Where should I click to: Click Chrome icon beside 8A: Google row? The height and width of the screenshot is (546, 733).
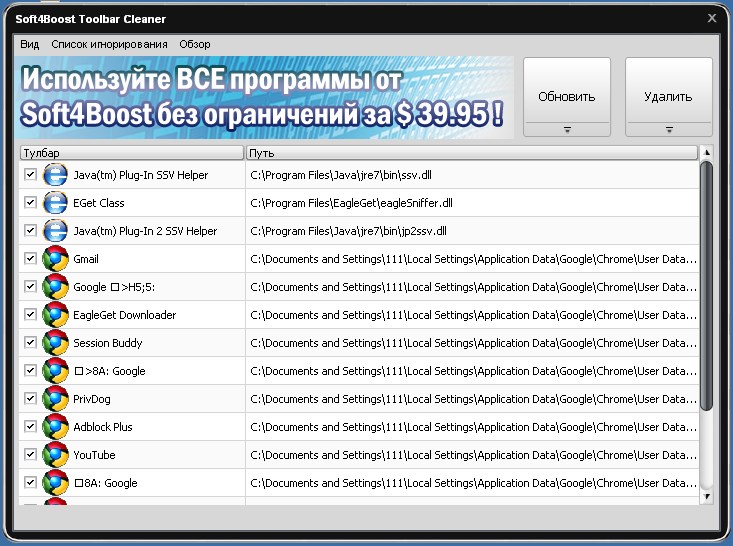click(x=55, y=483)
